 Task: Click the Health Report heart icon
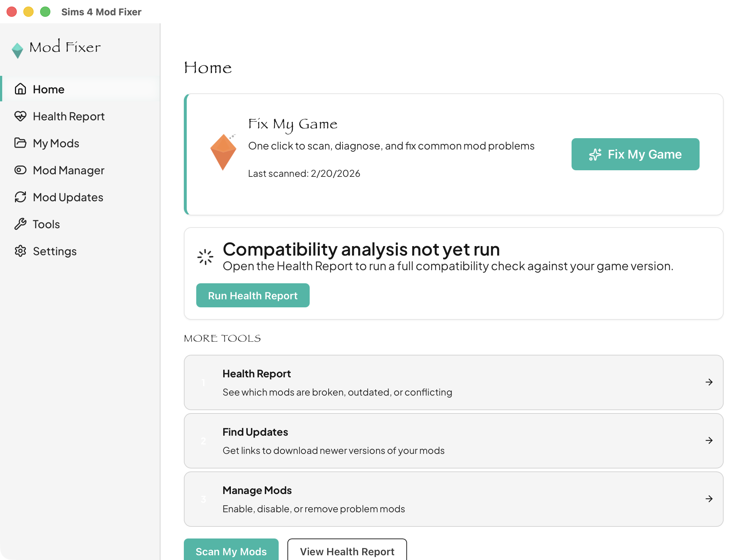pos(20,116)
